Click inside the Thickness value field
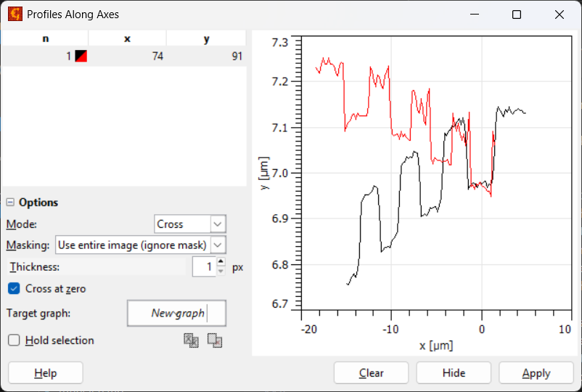 (x=204, y=267)
